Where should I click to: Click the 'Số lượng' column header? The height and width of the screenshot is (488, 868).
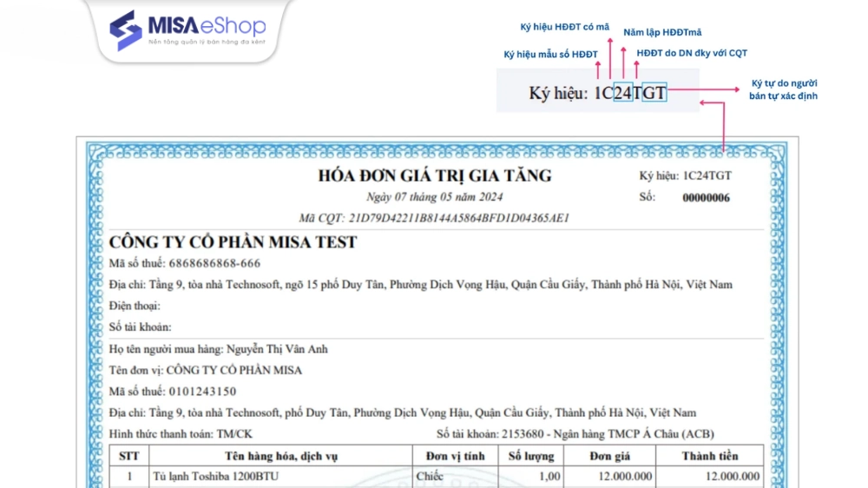[531, 456]
